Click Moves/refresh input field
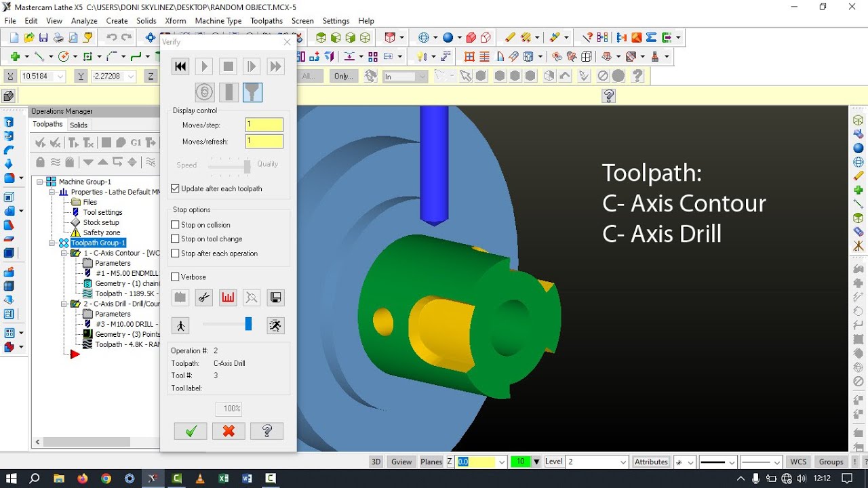 (x=264, y=142)
